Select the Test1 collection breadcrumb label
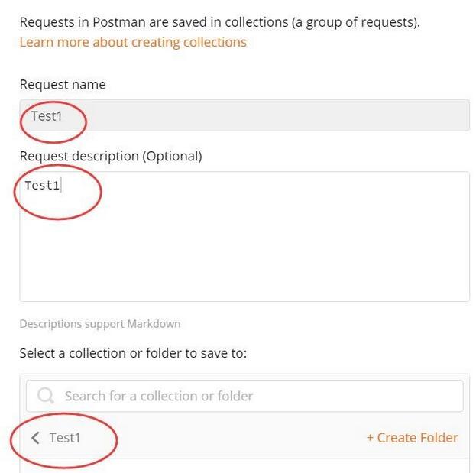The height and width of the screenshot is (473, 476). click(x=65, y=438)
